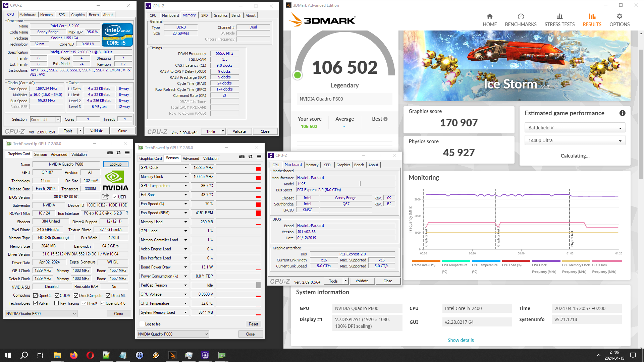Screen dimensions: 644x362
Task: Take screenshot in GPU-Z Graphics Card window
Action: pos(110,153)
